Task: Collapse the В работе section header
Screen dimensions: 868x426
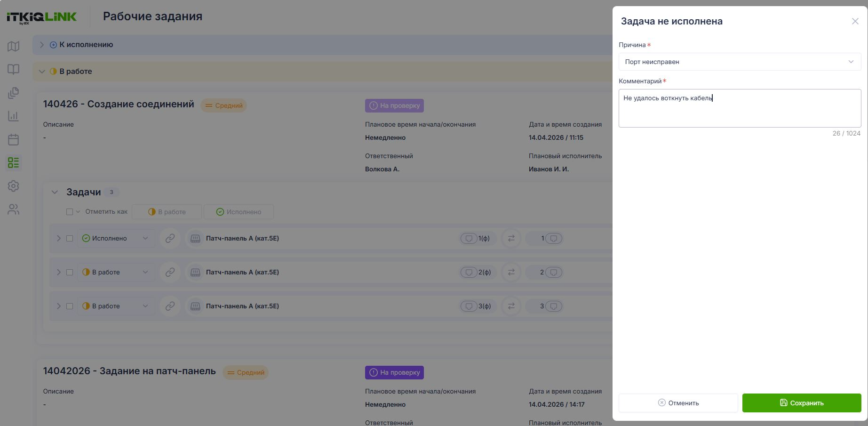Action: click(41, 72)
